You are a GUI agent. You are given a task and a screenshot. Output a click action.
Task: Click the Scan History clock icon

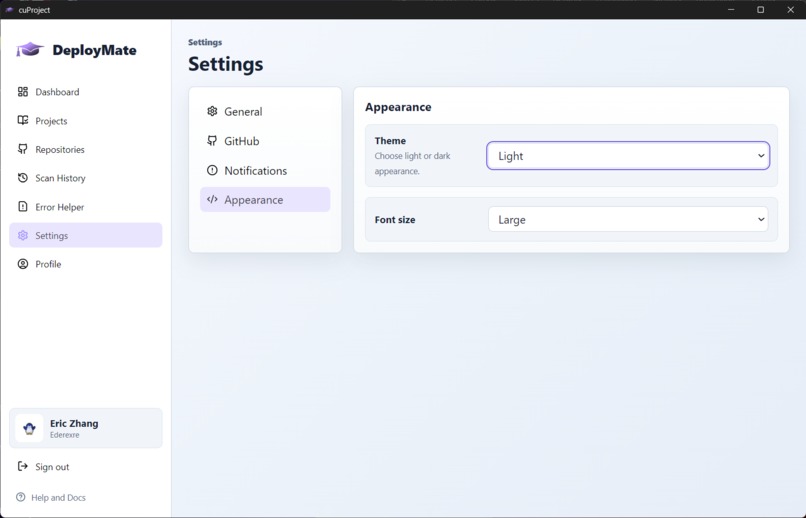tap(23, 178)
